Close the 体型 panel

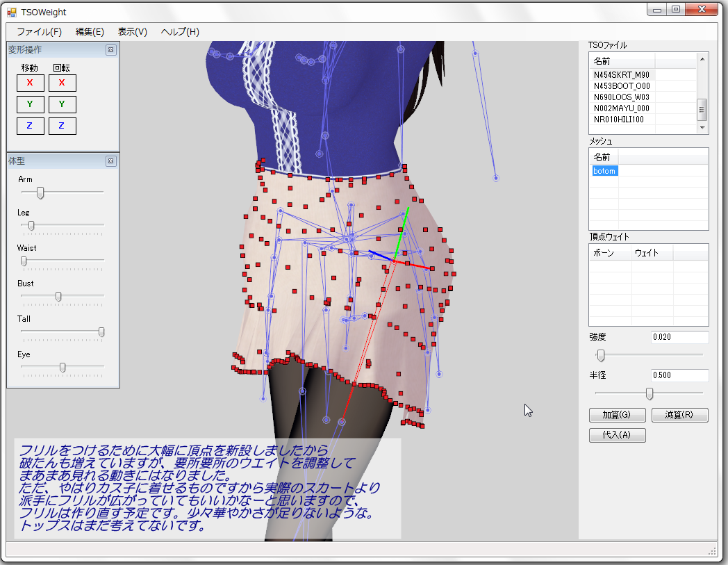pyautogui.click(x=110, y=161)
